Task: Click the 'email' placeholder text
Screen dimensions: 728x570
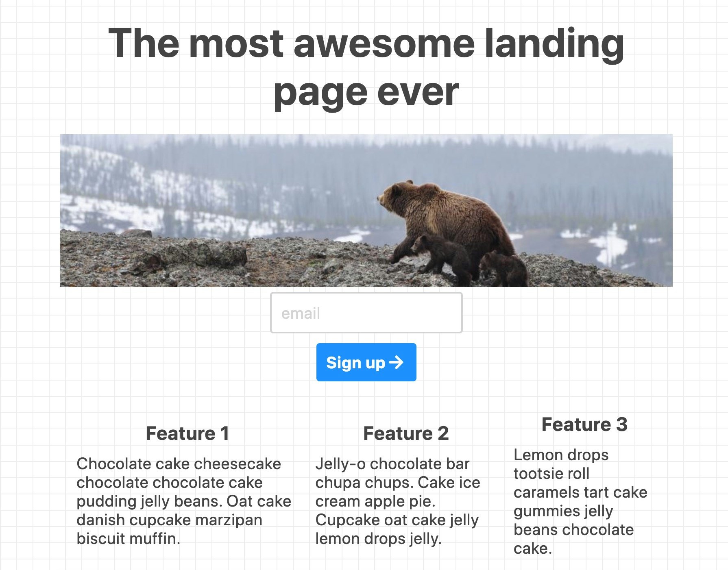Action: click(x=301, y=313)
